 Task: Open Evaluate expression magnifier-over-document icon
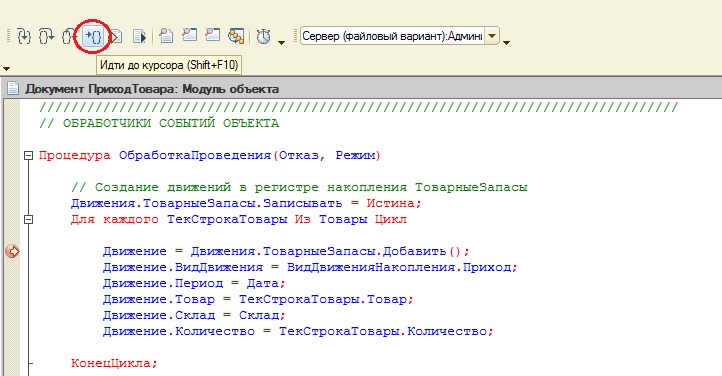click(x=166, y=35)
